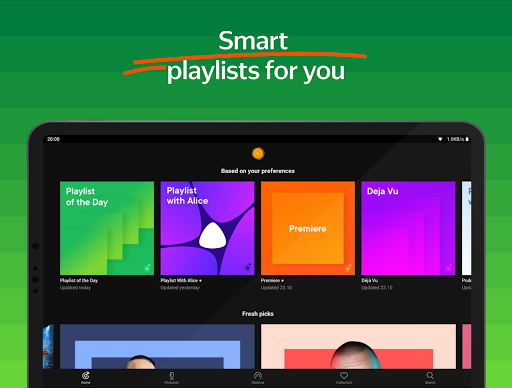Tap the battery status icon

pyautogui.click(x=467, y=139)
